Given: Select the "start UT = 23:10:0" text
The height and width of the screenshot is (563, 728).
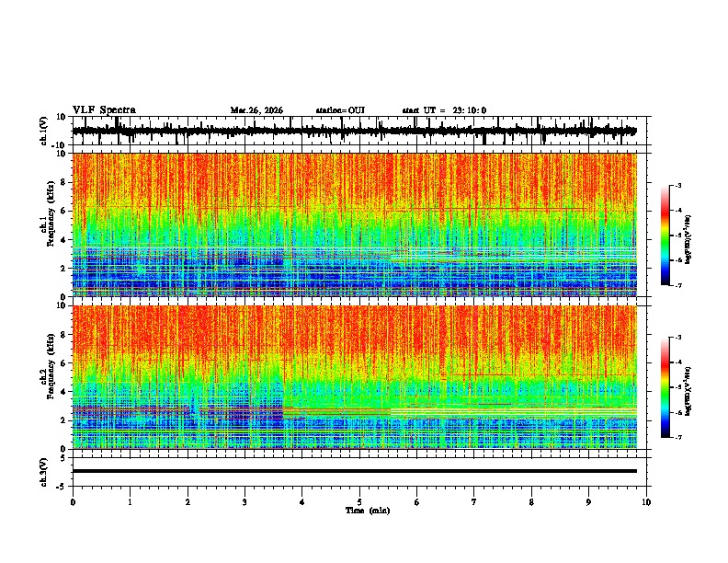Looking at the screenshot, I should tap(444, 110).
